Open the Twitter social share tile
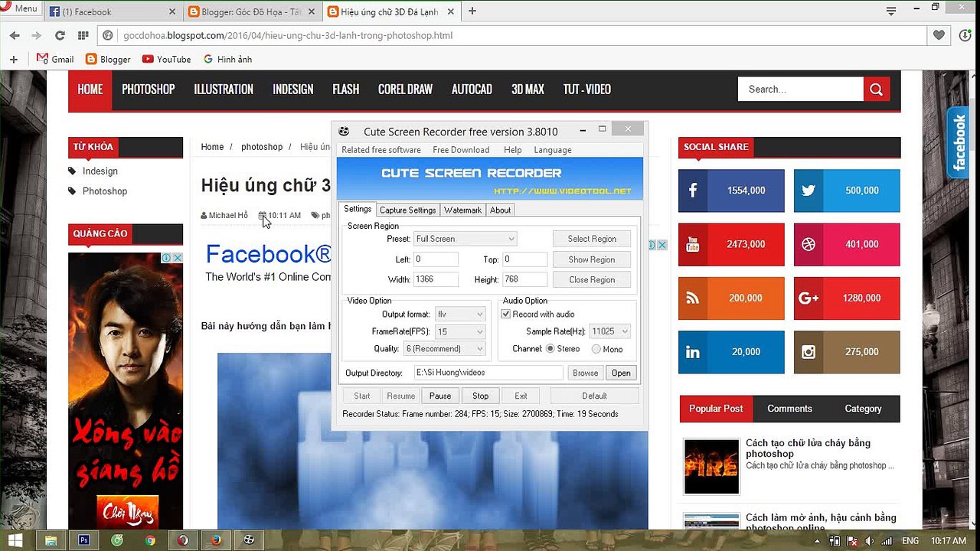 click(847, 191)
